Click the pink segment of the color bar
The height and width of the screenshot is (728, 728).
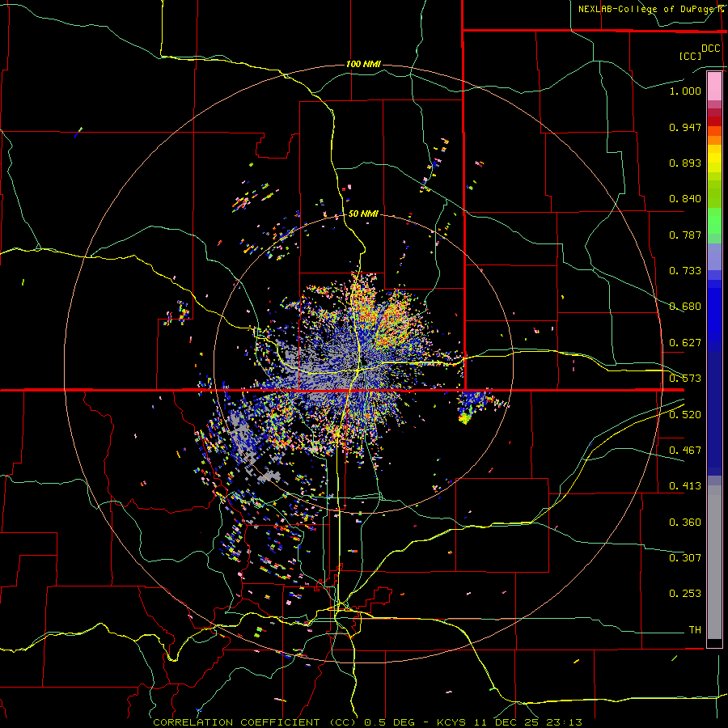coord(714,86)
